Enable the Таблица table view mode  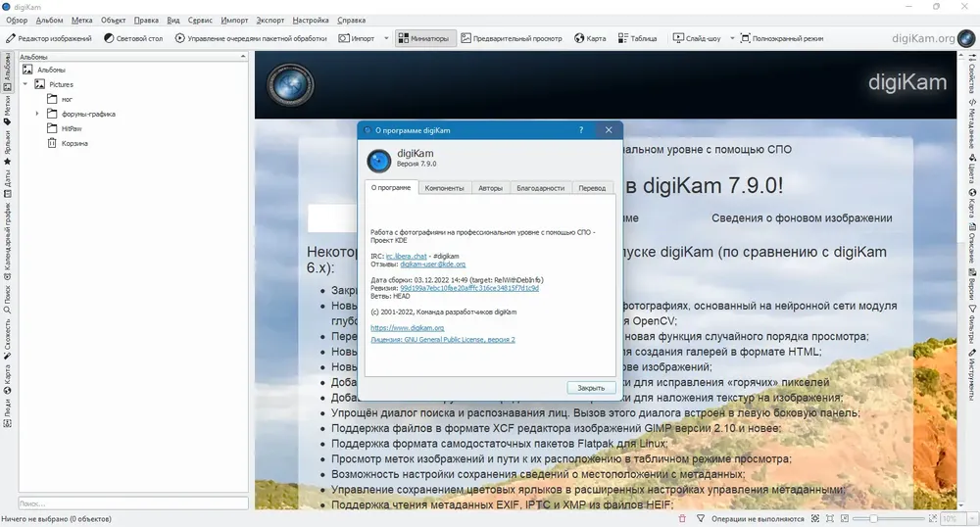tap(637, 39)
